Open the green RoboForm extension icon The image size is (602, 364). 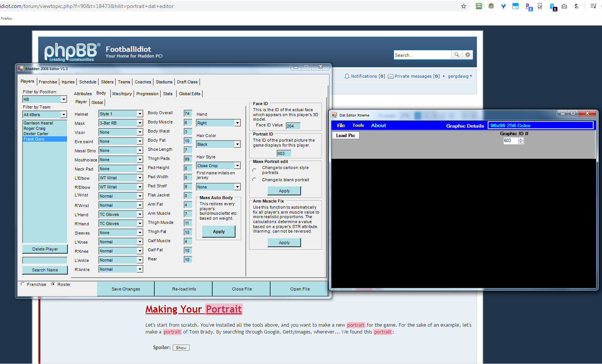479,6
